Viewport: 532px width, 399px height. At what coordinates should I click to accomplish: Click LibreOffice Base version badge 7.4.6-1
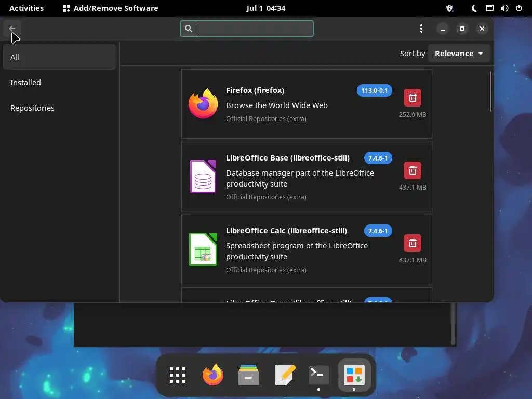pyautogui.click(x=378, y=158)
